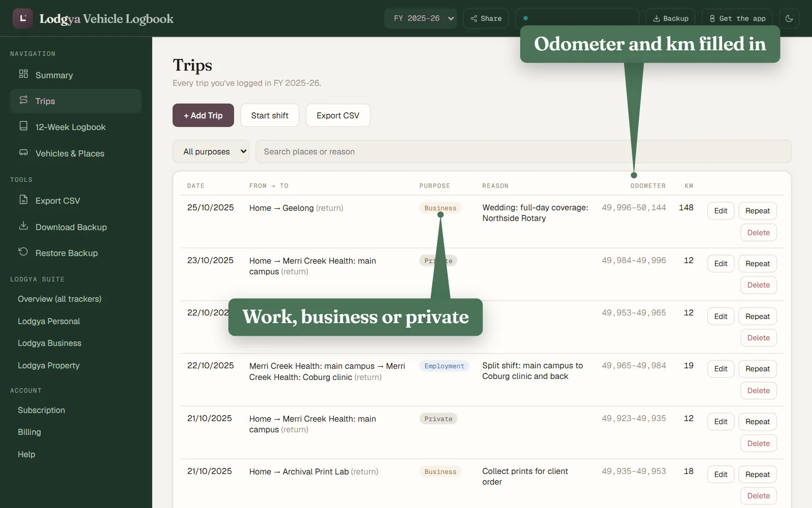Screen dimensions: 812x508
Task: Repeat the Coburg clinic Employment trip
Action: tap(757, 369)
